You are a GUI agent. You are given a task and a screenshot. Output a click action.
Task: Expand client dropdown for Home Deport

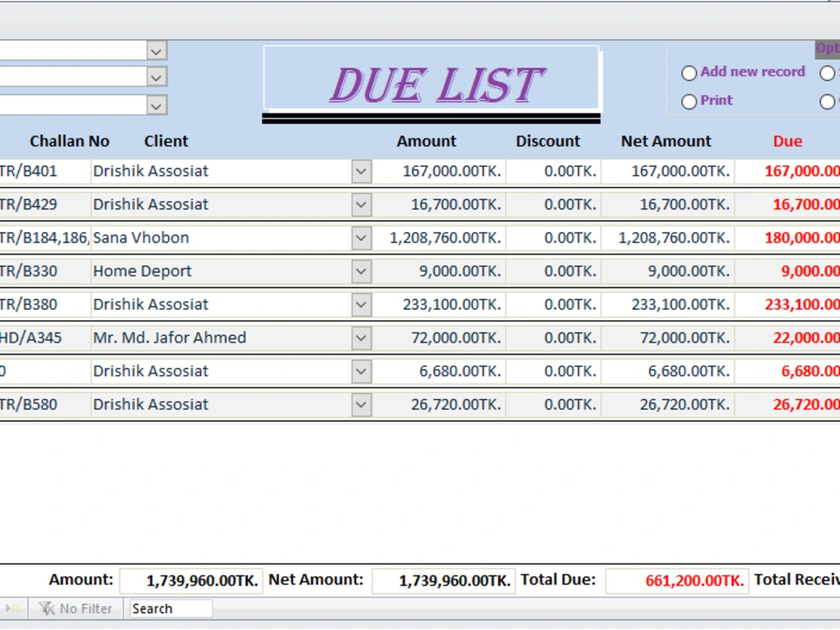361,271
